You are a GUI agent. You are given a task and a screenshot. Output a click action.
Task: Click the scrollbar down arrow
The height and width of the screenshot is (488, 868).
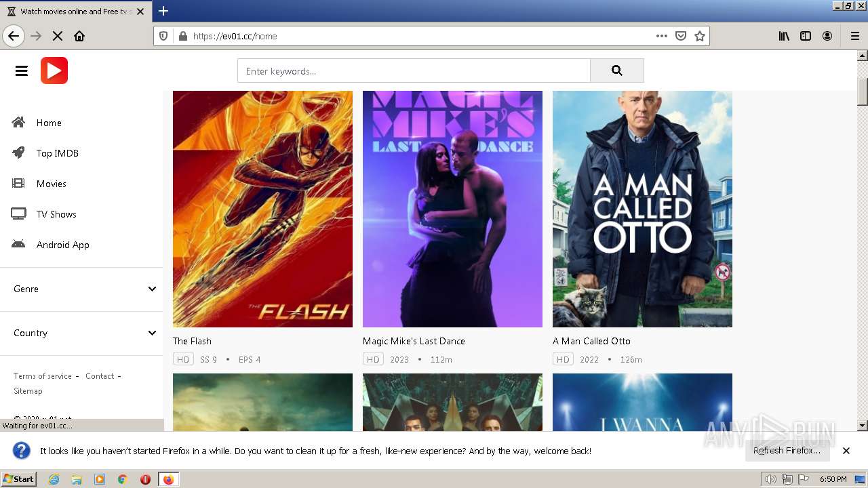[863, 426]
